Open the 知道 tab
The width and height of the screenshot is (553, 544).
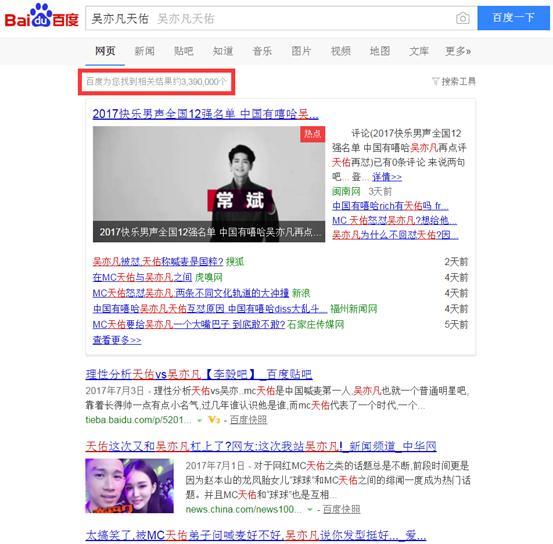click(223, 51)
